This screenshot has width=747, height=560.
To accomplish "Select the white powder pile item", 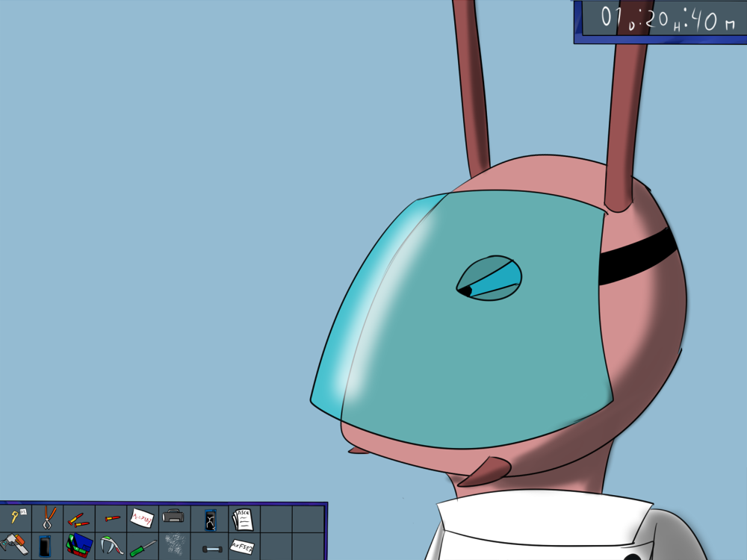I will pyautogui.click(x=175, y=545).
